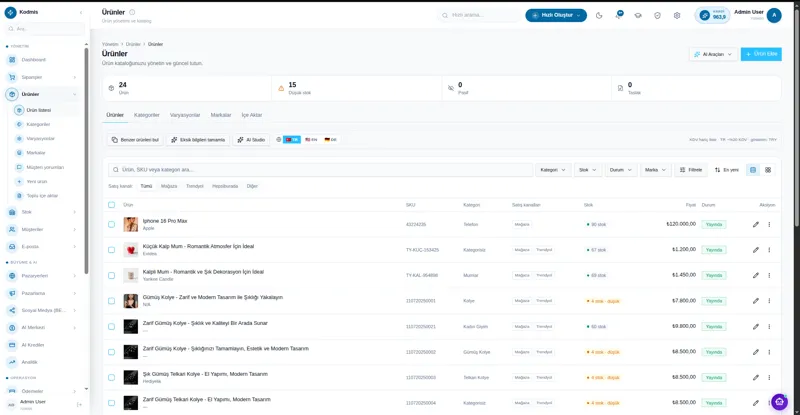Image resolution: width=800 pixels, height=415 pixels.
Task: Open the Kategori filter dropdown
Action: tap(553, 170)
